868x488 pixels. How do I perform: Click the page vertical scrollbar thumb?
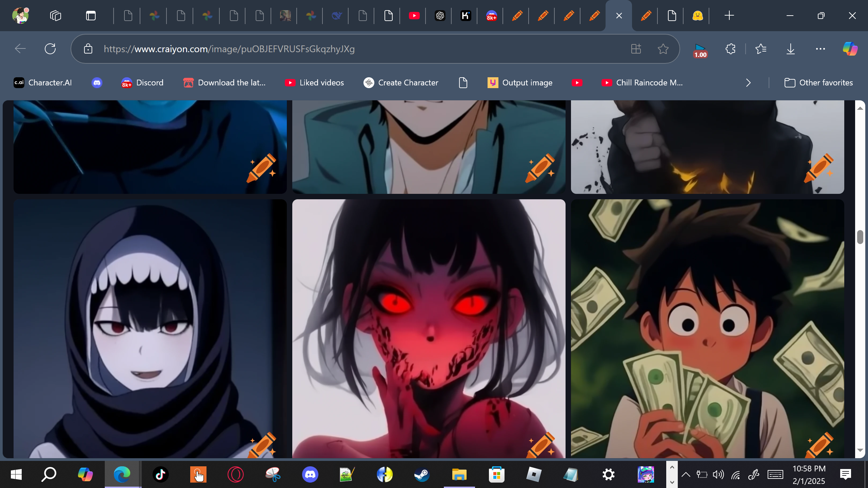tap(860, 237)
